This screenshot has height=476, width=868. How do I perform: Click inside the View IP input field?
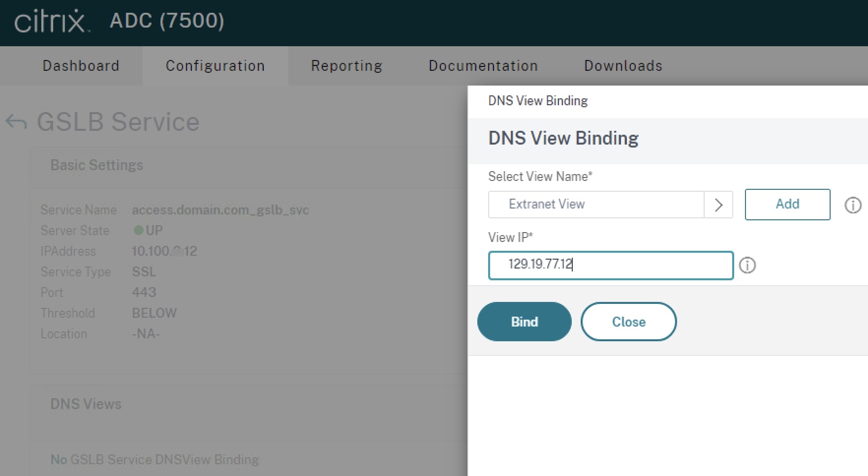pos(610,266)
